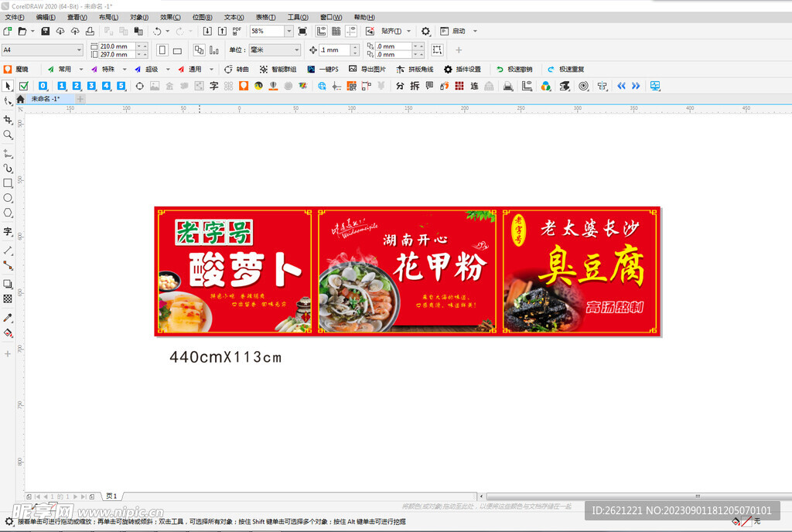
Task: Open the Options gear icon
Action: [x=426, y=31]
